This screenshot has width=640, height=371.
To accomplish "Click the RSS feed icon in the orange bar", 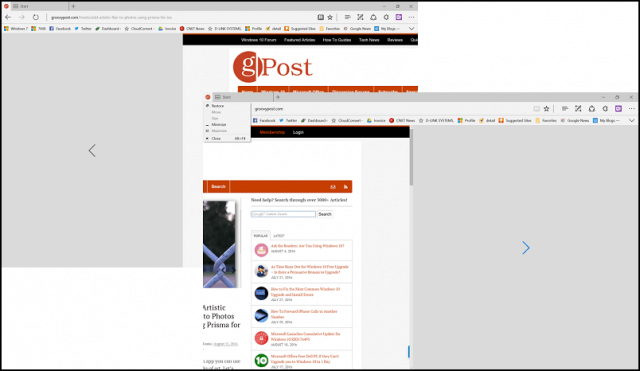I will coord(346,187).
